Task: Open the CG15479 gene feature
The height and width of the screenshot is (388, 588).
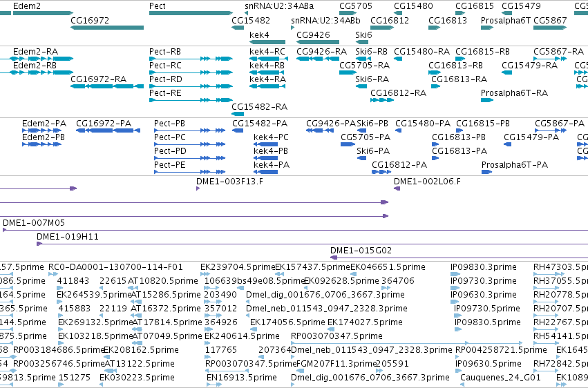Action: tap(507, 13)
